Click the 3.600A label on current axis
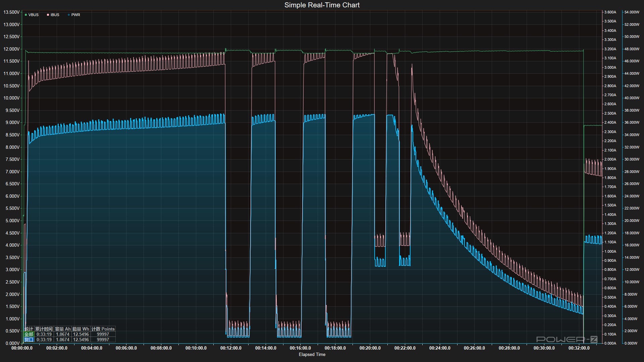Screen dimensions: 644x362 (x=610, y=12)
